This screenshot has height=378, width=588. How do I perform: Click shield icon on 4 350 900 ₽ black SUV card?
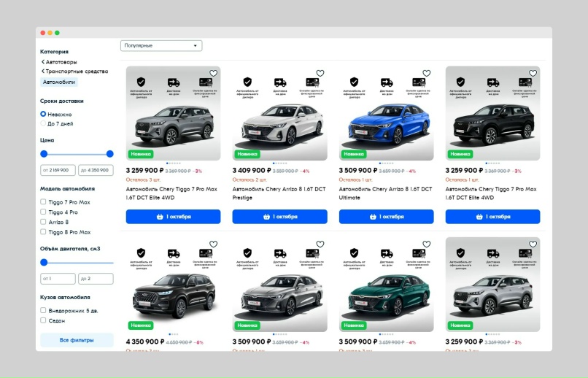pos(141,252)
